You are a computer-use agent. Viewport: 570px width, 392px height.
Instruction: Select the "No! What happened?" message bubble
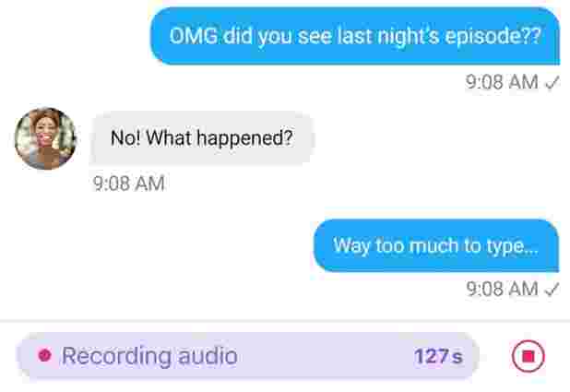point(202,138)
